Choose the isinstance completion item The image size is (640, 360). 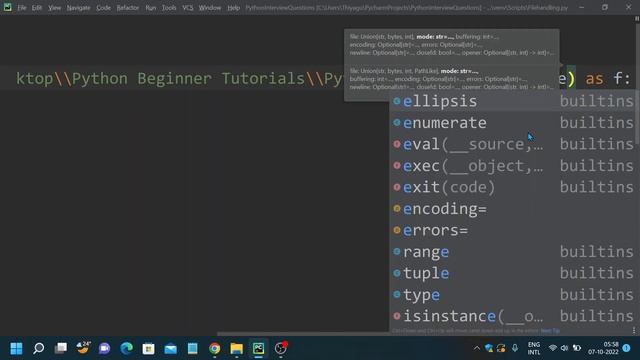(x=512, y=316)
